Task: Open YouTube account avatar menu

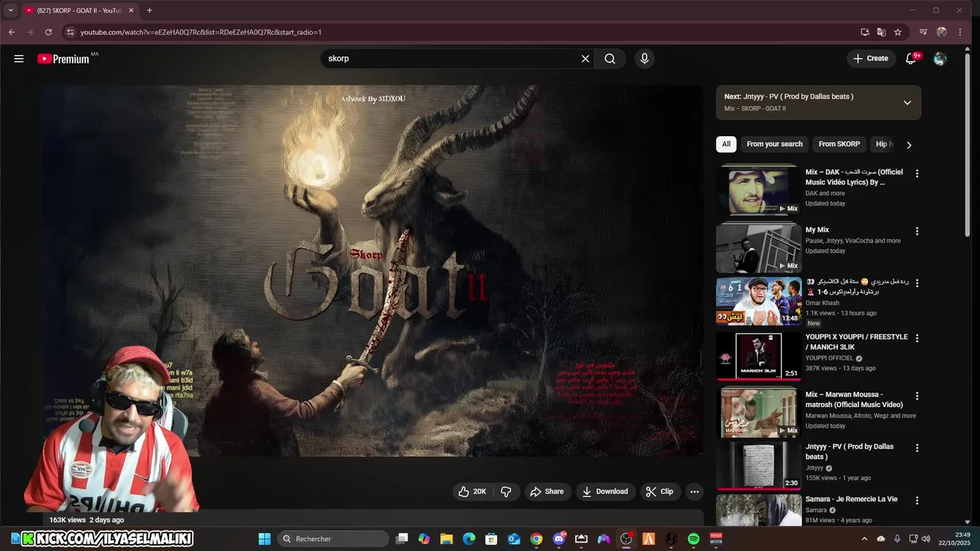Action: (x=940, y=59)
